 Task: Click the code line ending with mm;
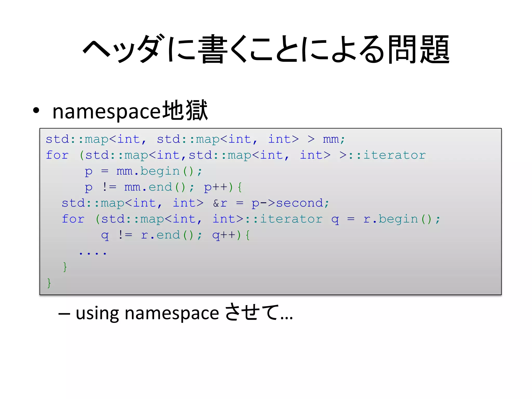click(x=195, y=139)
